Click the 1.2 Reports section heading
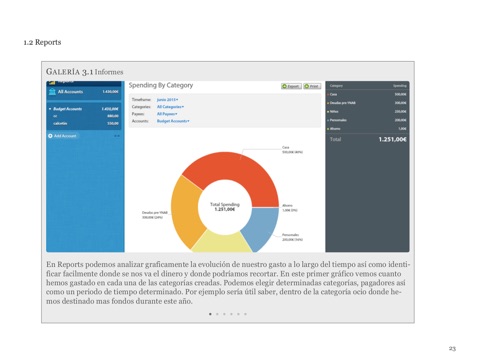Image resolution: width=480 pixels, height=360 pixels. coord(42,42)
